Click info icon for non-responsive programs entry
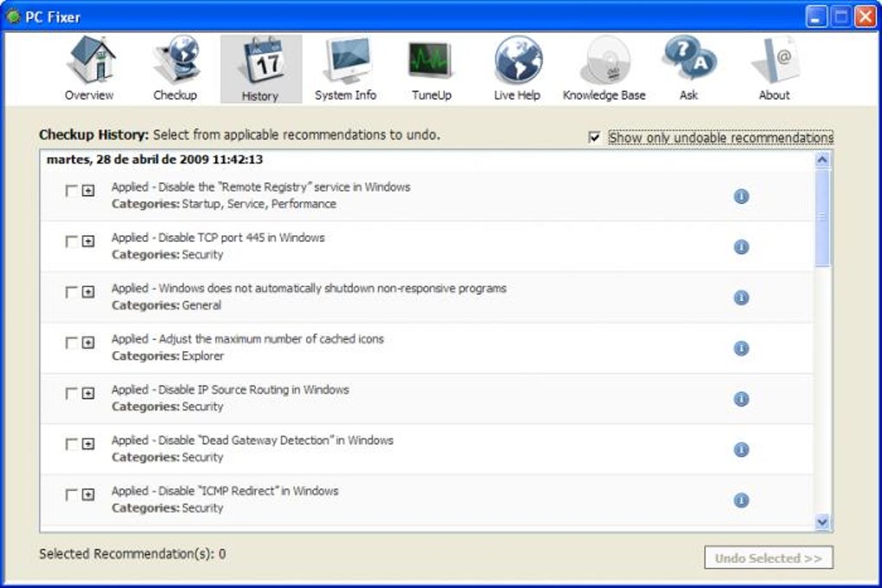882x588 pixels. tap(741, 297)
